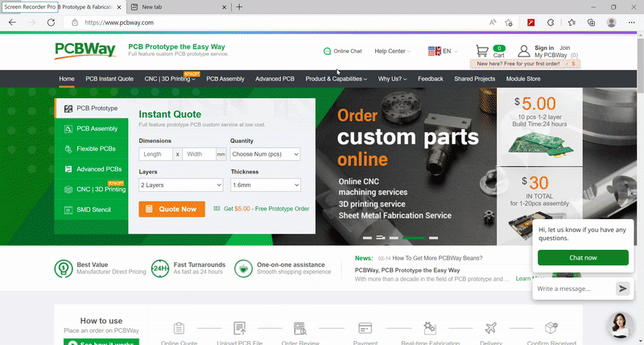Open the Read Aloud icon in the address bar
The height and width of the screenshot is (345, 644).
click(493, 23)
